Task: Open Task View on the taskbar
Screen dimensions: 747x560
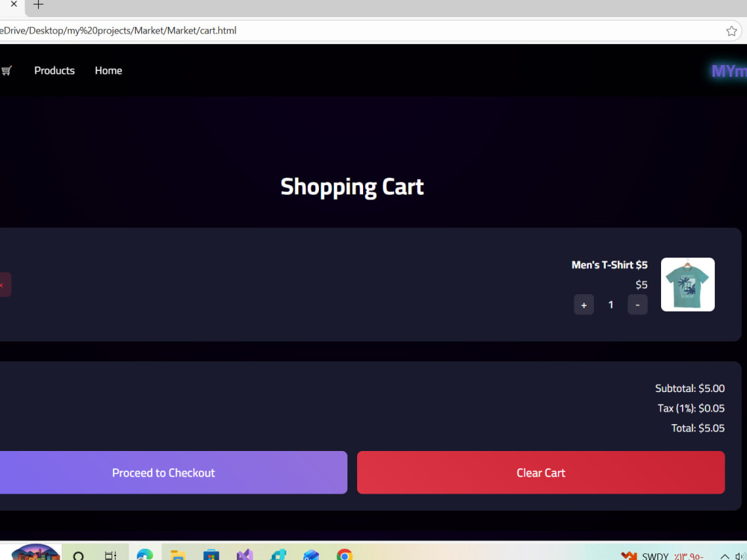Action: (111, 556)
